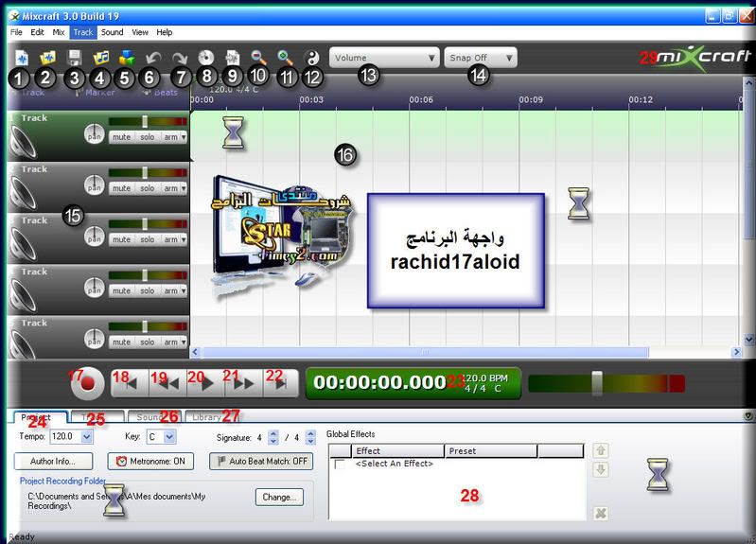
Task: Click the Rewind double-arrow button
Action: point(167,383)
